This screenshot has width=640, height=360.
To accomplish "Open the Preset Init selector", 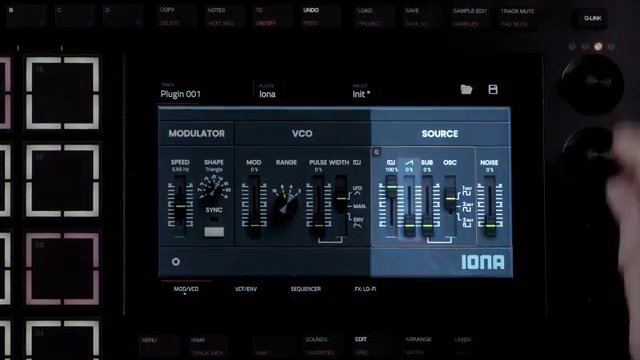I will 361,91.
